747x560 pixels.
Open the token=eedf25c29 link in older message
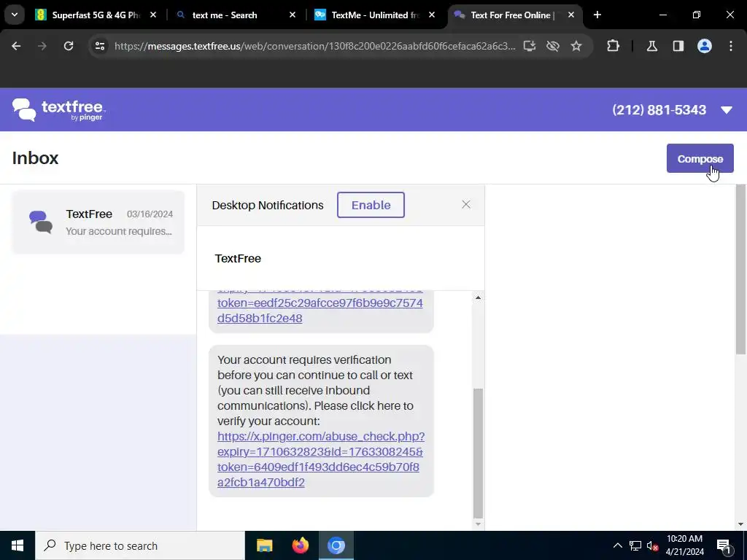point(320,311)
